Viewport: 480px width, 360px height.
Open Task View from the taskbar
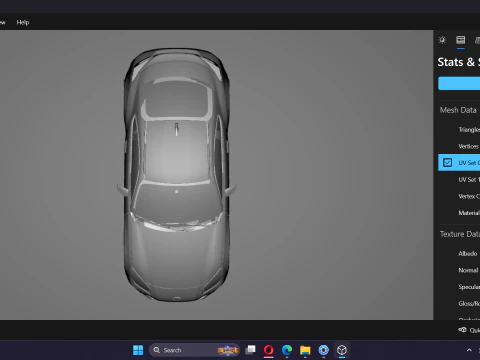coord(250,350)
